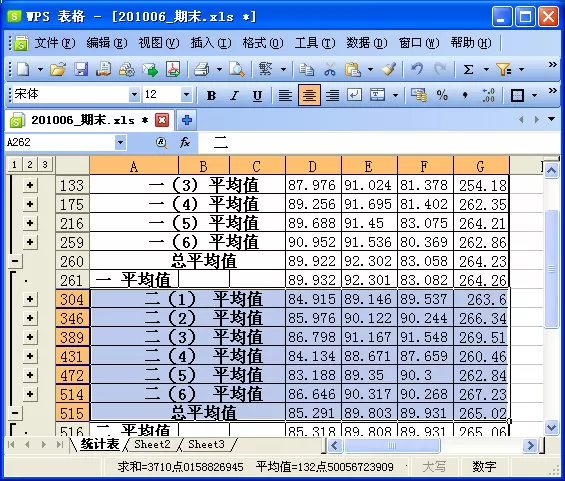565x481 pixels.
Task: Click the Traditional Chinese conversion 繁 icon
Action: 265,69
